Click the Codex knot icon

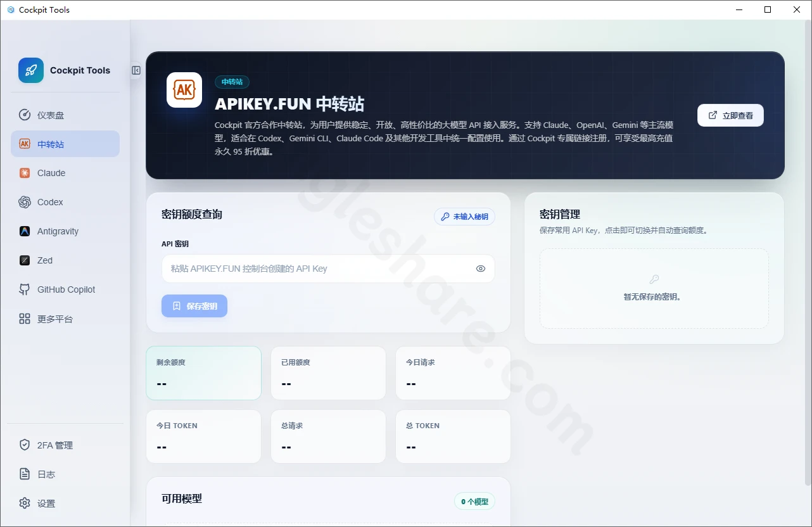tap(25, 202)
